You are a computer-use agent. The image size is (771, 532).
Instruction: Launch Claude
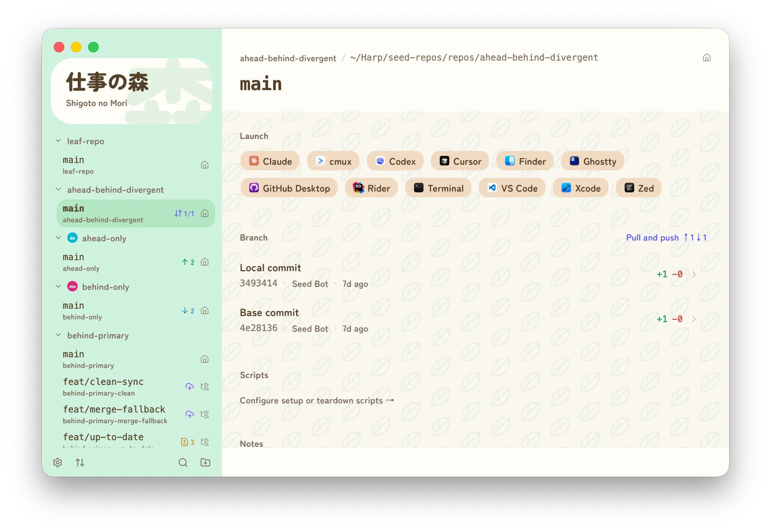point(270,161)
